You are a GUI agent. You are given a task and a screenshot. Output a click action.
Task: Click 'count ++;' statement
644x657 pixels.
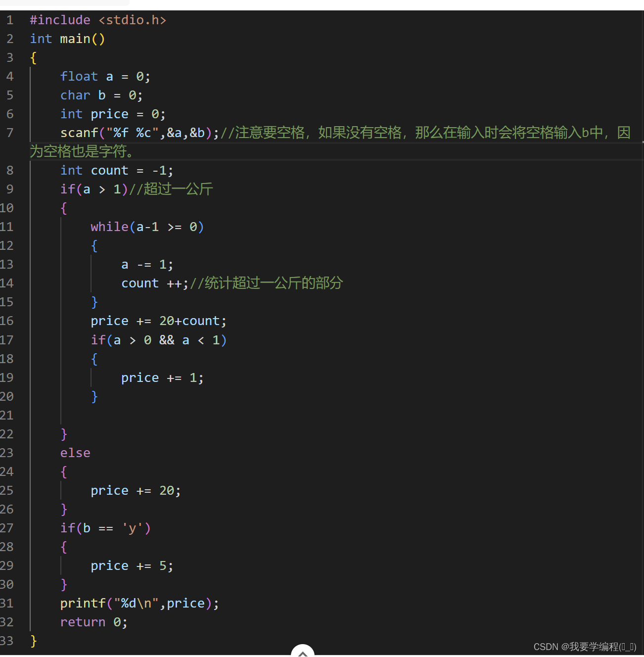tap(155, 283)
